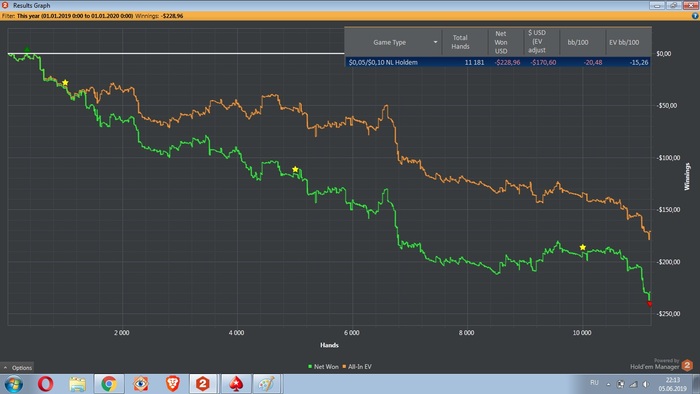Viewport: 700px width, 394px height.
Task: Click the tray icon left of network
Action: (x=621, y=384)
